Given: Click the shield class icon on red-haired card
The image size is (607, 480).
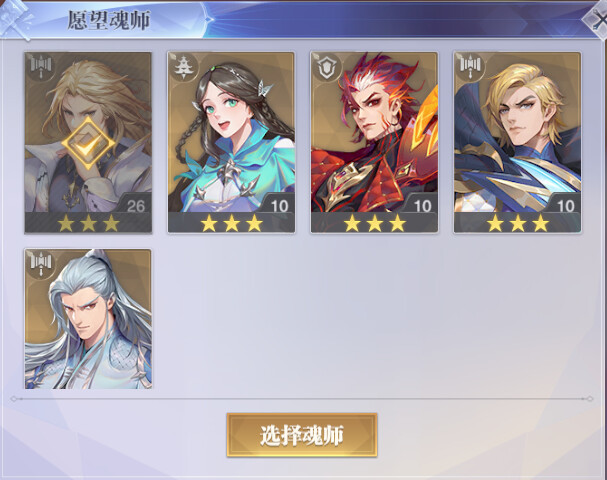Looking at the screenshot, I should click(x=327, y=67).
